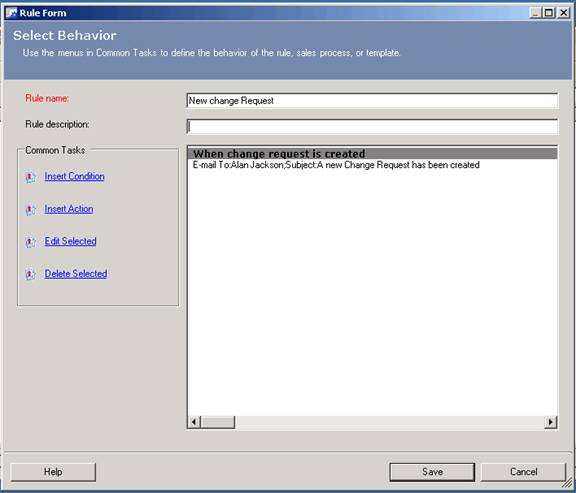Screen dimensions: 576x493
Task: Select the E-mail To Alan Jackson action line
Action: 336,165
